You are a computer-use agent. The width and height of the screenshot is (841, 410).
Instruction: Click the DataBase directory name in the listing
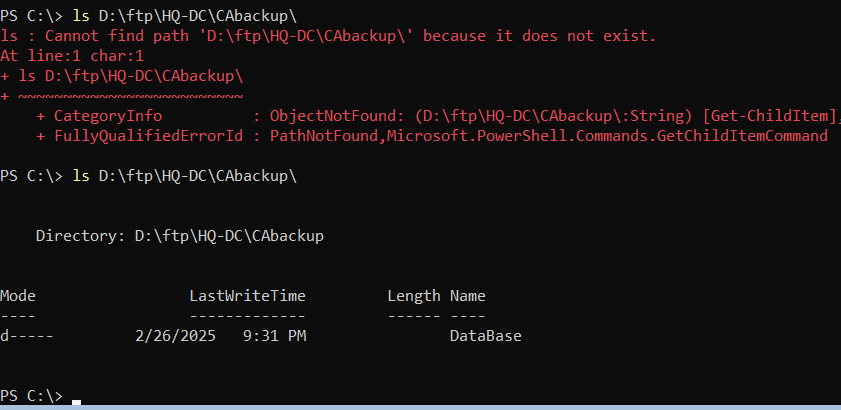485,336
